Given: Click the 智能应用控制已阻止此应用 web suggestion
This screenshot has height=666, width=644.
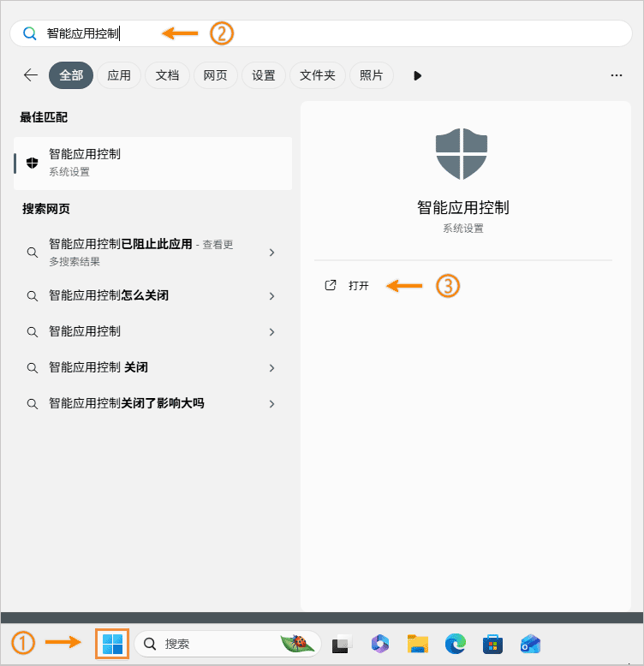Looking at the screenshot, I should click(x=141, y=252).
